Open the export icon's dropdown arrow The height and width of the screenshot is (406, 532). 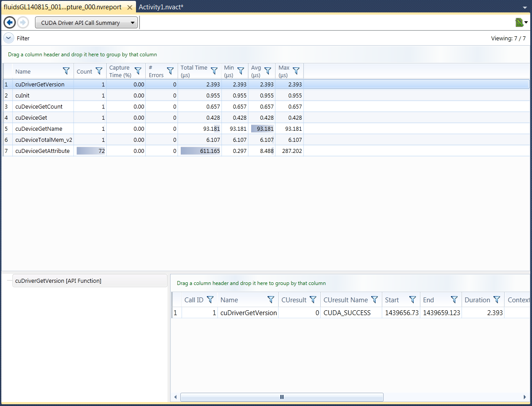point(527,21)
